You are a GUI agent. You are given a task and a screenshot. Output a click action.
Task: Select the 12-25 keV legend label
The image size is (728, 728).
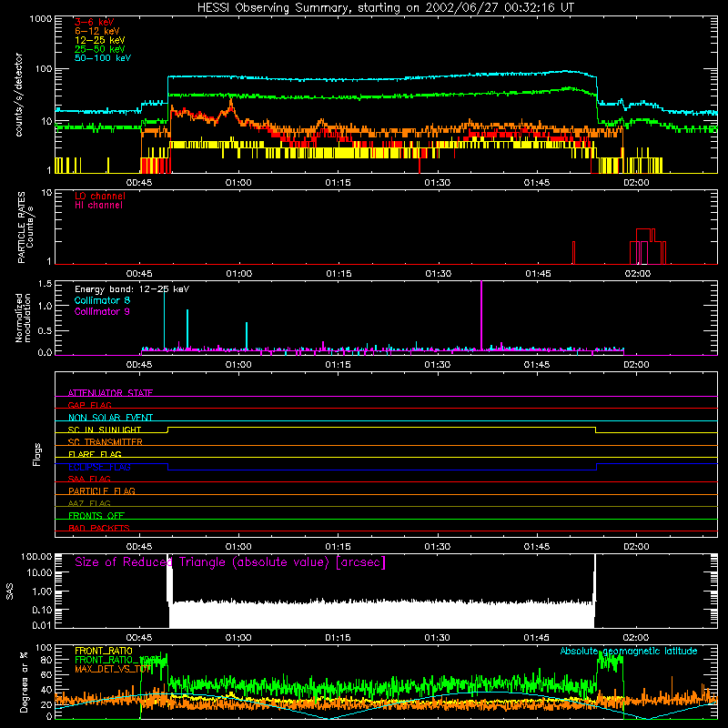[99, 40]
